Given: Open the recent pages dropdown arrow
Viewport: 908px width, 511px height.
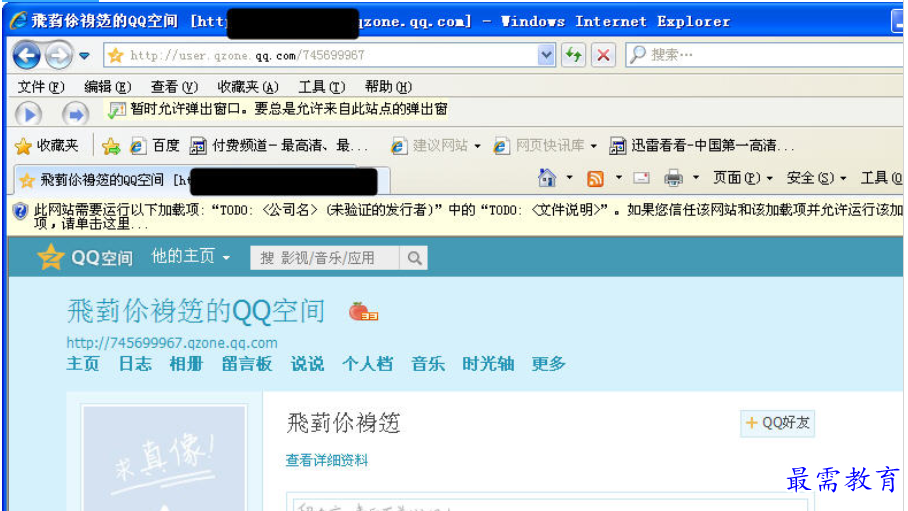Looking at the screenshot, I should 85,56.
